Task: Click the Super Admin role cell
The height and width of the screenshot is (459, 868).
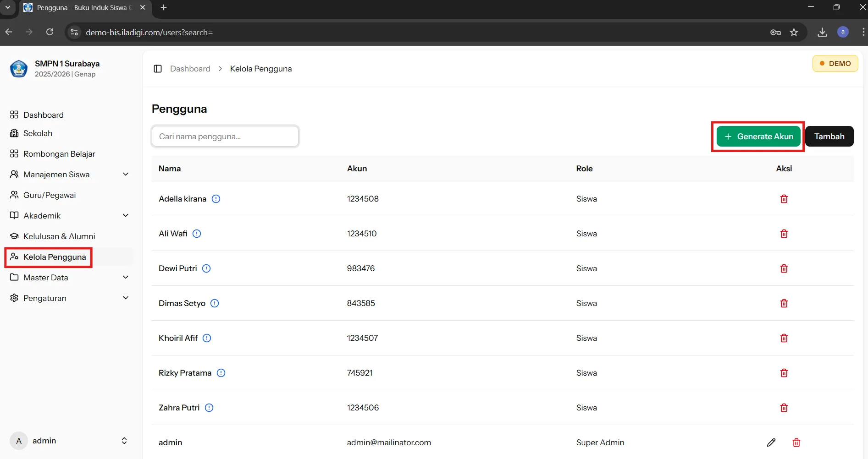Action: (600, 443)
